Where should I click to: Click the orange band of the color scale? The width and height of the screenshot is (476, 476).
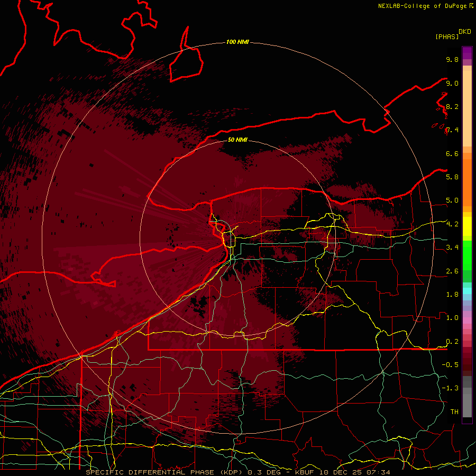point(467,182)
